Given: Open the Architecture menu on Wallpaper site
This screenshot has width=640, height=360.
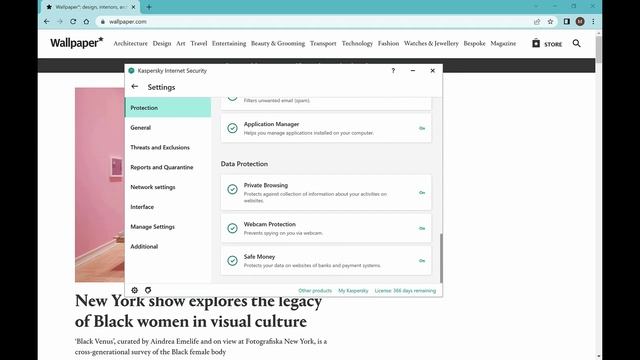Looking at the screenshot, I should click(130, 43).
